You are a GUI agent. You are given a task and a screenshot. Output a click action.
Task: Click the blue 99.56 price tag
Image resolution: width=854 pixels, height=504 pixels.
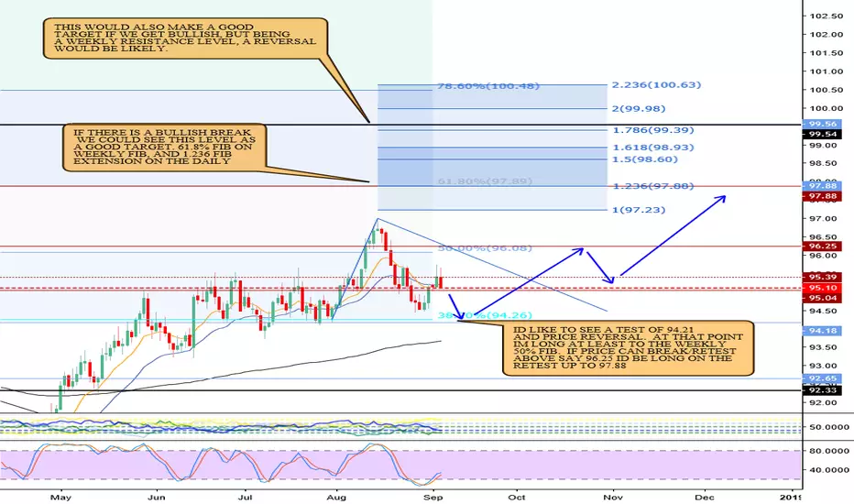click(x=822, y=124)
